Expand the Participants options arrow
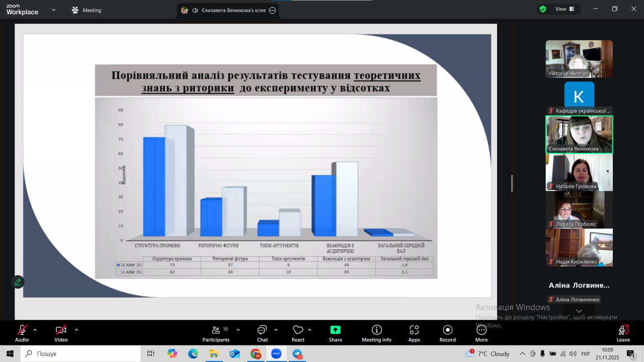Screen dimensions: 644x362 [x=238, y=330]
